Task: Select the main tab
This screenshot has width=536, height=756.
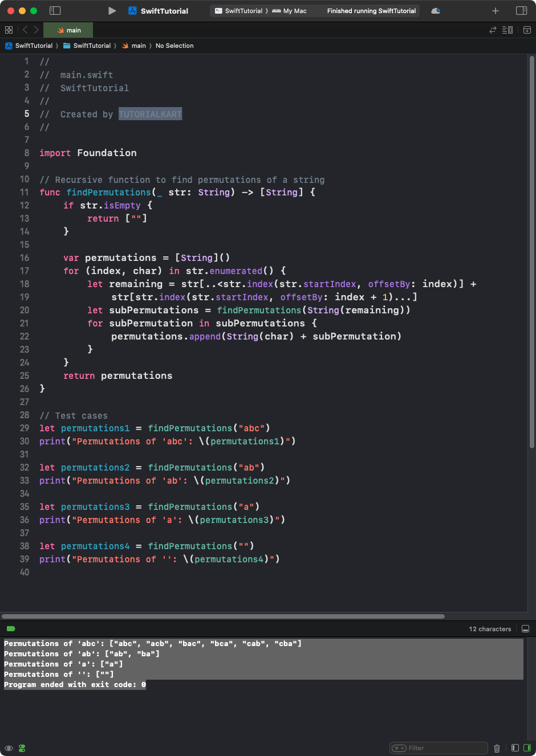Action: coord(68,30)
